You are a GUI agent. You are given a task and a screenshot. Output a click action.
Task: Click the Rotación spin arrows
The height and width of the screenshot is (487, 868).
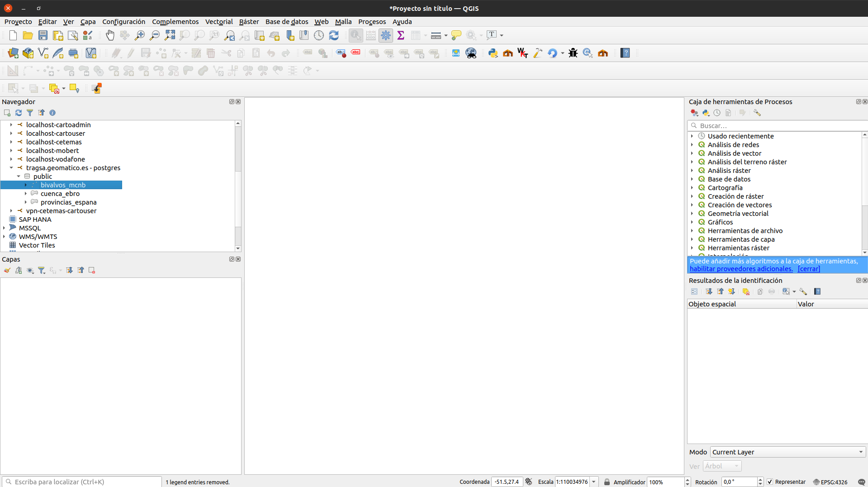tap(760, 482)
